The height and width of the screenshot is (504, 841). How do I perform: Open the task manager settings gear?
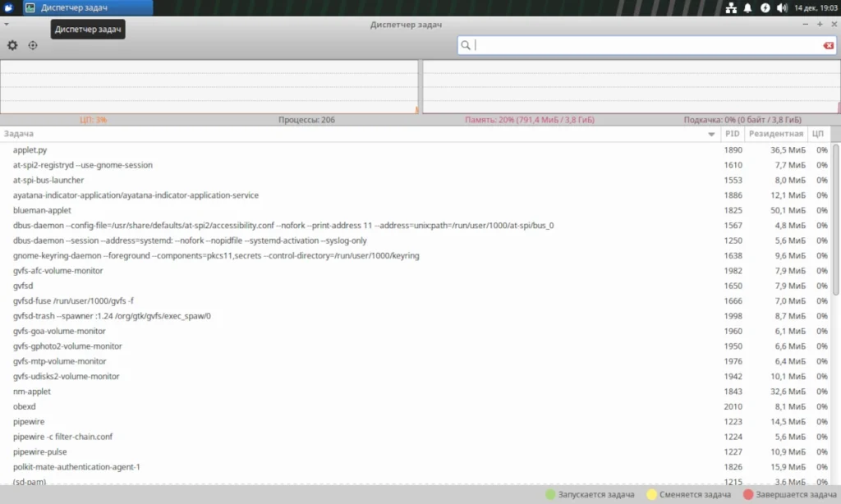click(12, 46)
